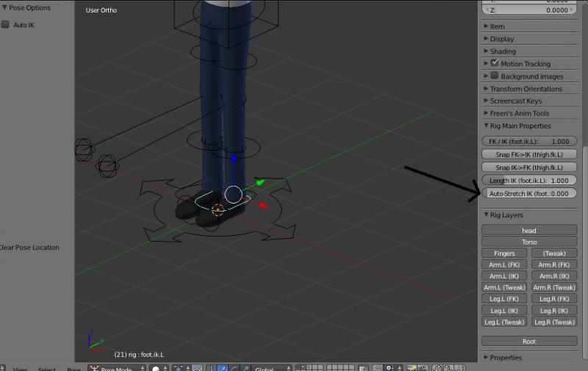Enable the Motion Tracking checkbox

(x=495, y=63)
